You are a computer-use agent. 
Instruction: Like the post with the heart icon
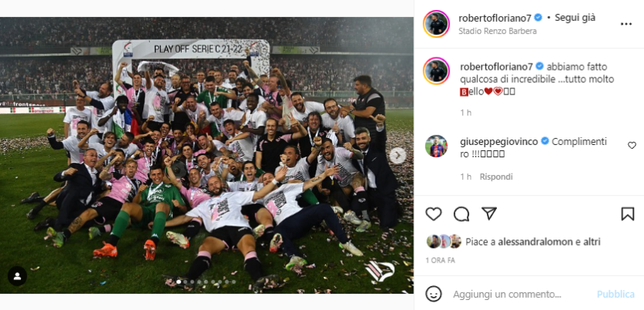[433, 214]
